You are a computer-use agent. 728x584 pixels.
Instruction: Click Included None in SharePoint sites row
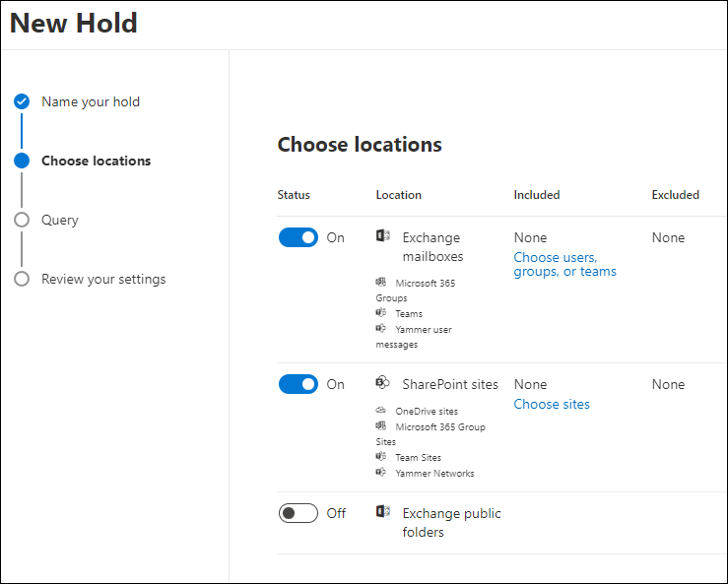[x=530, y=384]
